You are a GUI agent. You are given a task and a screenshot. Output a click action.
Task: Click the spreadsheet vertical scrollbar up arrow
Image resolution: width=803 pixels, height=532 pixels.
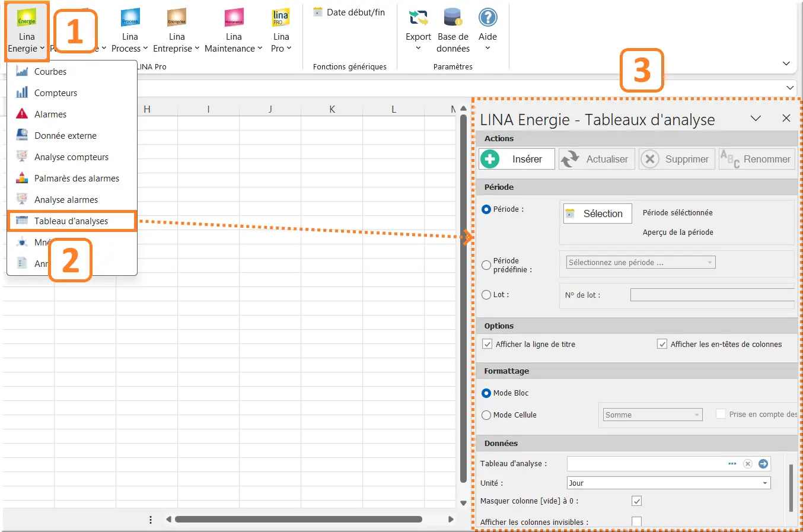coord(463,109)
